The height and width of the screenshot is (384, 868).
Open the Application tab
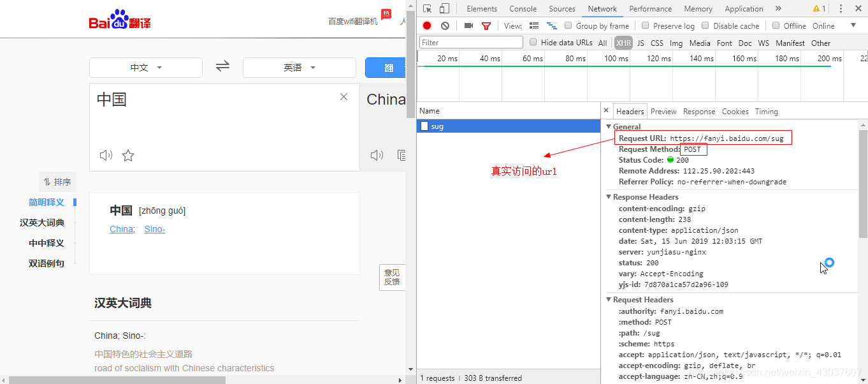[744, 9]
